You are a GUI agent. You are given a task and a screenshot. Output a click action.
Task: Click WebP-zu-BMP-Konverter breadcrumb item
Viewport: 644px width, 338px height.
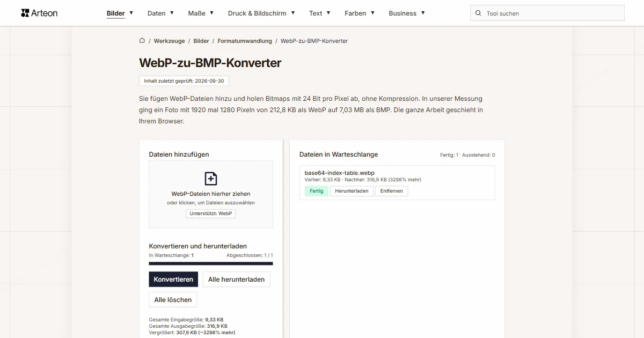[x=314, y=41]
